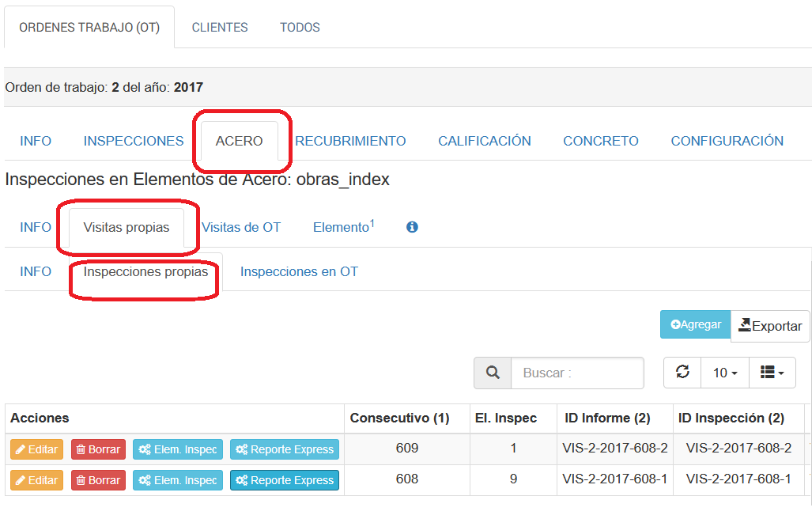The image size is (812, 515).
Task: Switch to the RECUBRIMIENTO tab
Action: (x=350, y=141)
